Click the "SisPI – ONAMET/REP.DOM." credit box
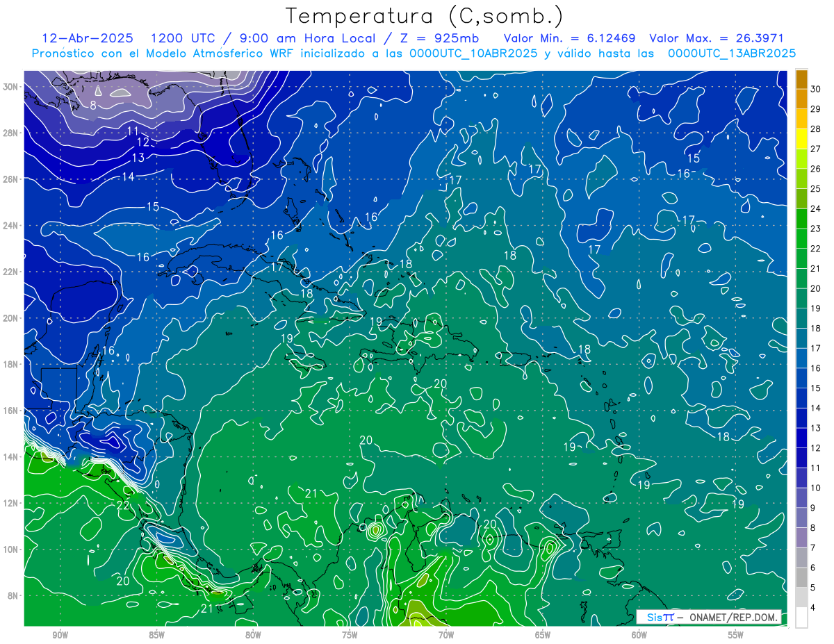 (708, 617)
